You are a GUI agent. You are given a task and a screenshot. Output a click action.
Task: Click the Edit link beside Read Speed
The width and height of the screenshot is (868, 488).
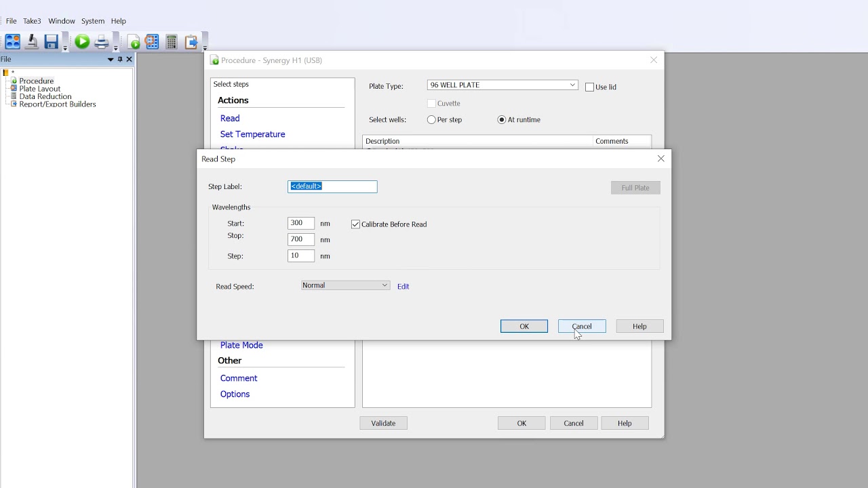click(403, 287)
